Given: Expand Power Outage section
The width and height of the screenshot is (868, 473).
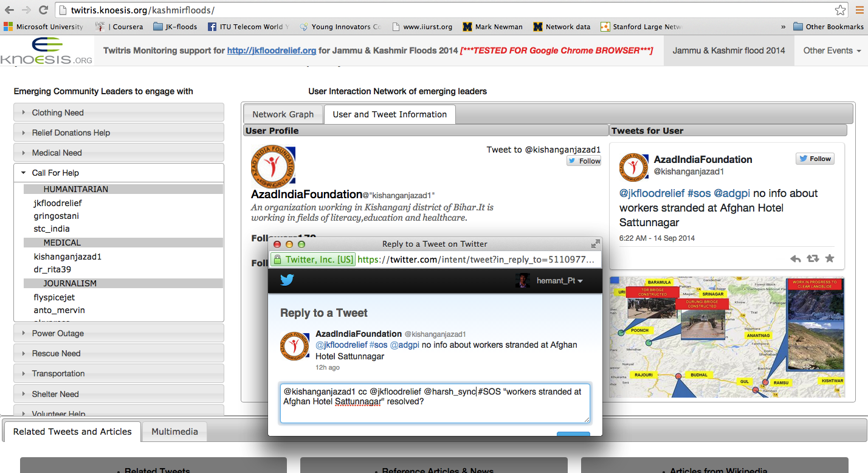Looking at the screenshot, I should (x=119, y=333).
